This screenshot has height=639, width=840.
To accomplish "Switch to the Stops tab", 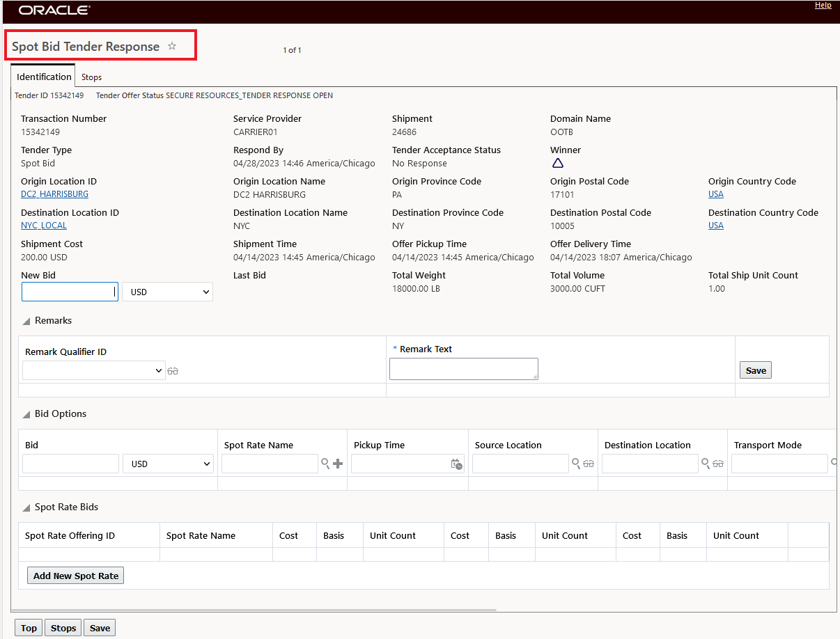I will tap(91, 77).
